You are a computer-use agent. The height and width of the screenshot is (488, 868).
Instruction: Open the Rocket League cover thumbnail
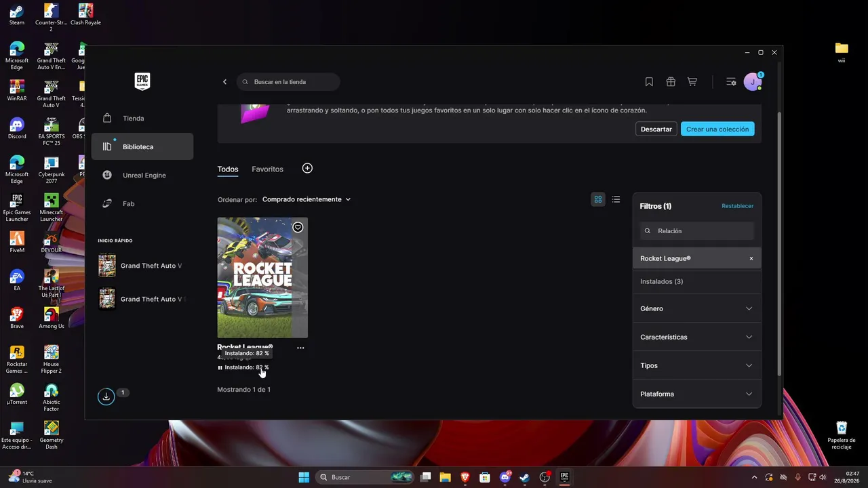[x=262, y=277]
